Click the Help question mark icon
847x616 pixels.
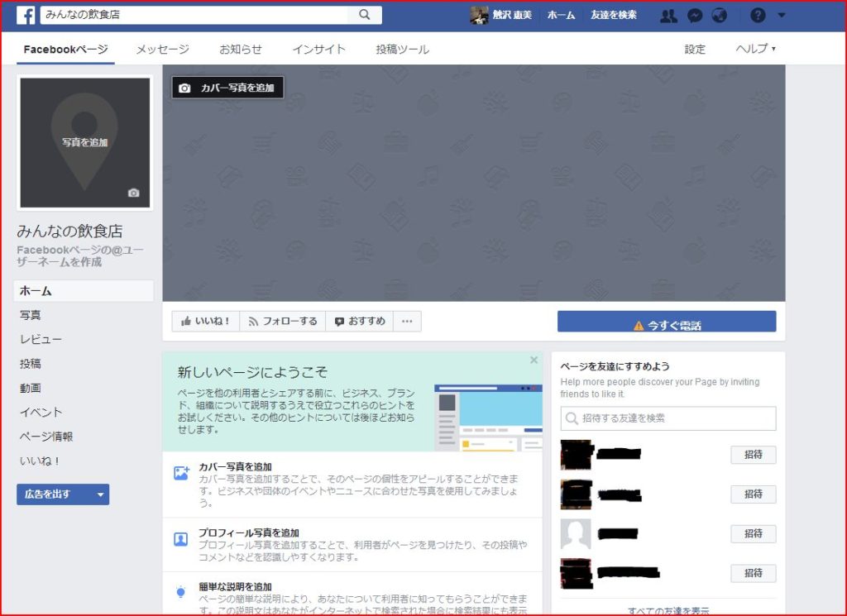758,15
